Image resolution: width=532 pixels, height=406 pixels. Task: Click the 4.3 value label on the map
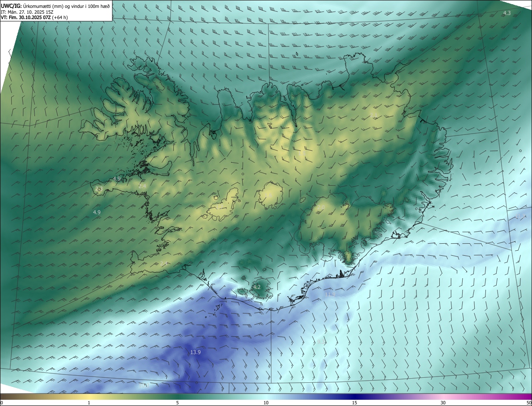pos(507,13)
